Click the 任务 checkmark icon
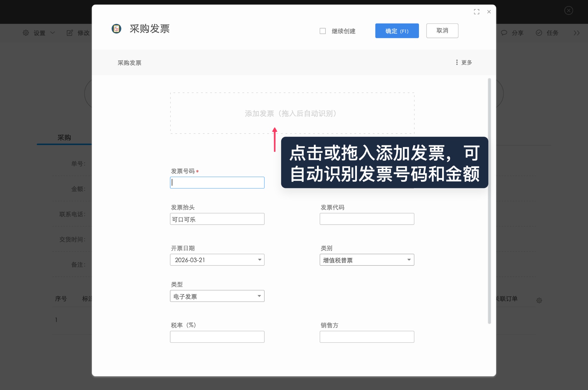This screenshot has height=390, width=588. click(x=539, y=33)
